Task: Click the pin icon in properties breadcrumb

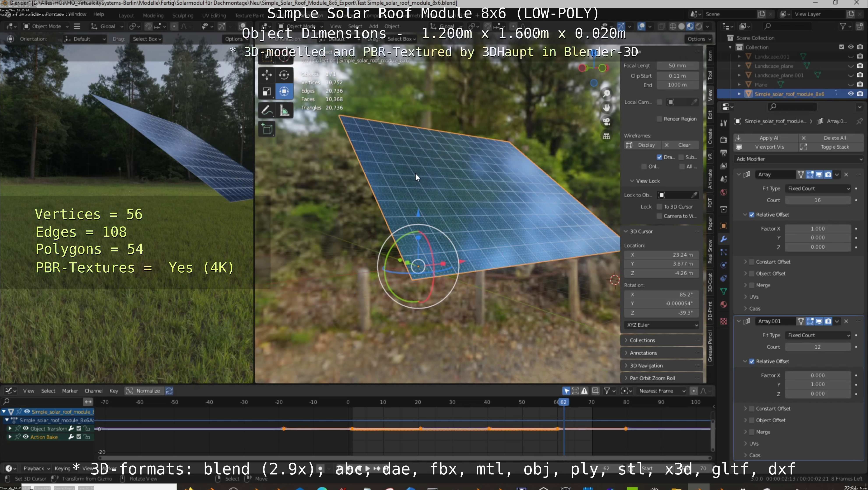Action: tap(860, 121)
